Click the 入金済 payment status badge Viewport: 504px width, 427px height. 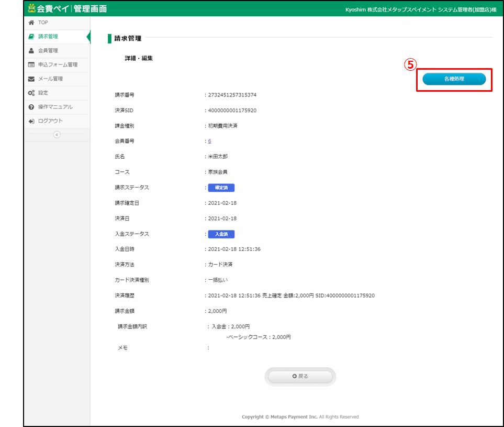pos(221,234)
